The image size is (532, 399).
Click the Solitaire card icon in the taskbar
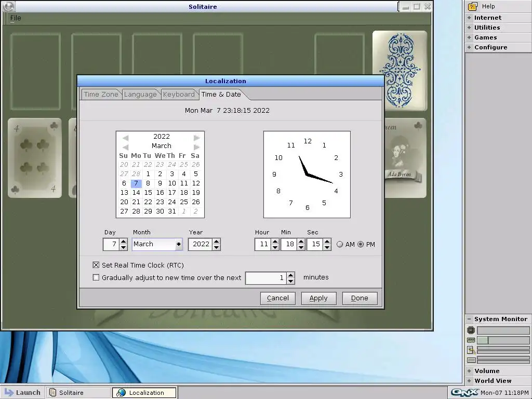53,393
